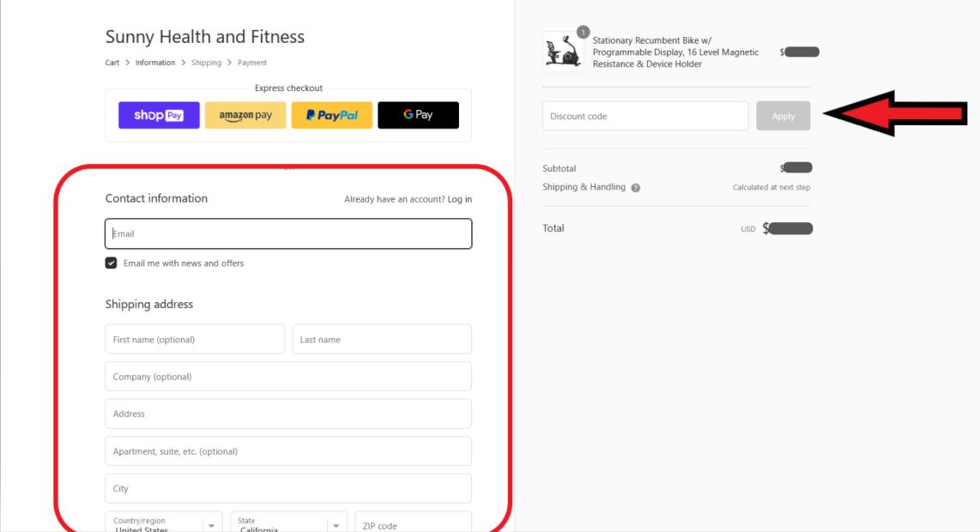Choose Amazon Pay express checkout
This screenshot has height=532, width=980.
245,115
